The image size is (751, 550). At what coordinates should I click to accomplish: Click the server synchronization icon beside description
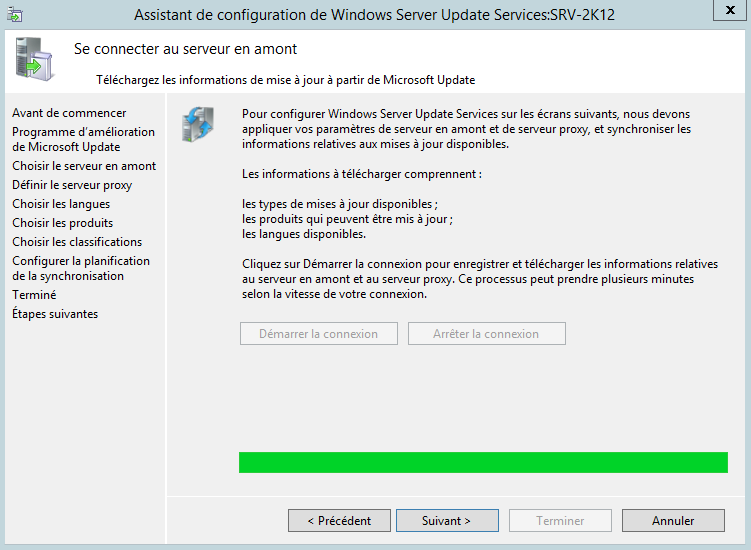[198, 125]
